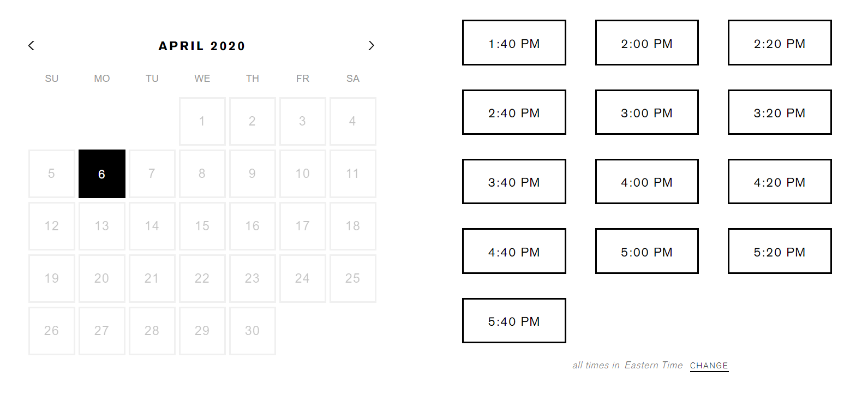The image size is (868, 394).
Task: Go to the previous month arrow
Action: [32, 46]
